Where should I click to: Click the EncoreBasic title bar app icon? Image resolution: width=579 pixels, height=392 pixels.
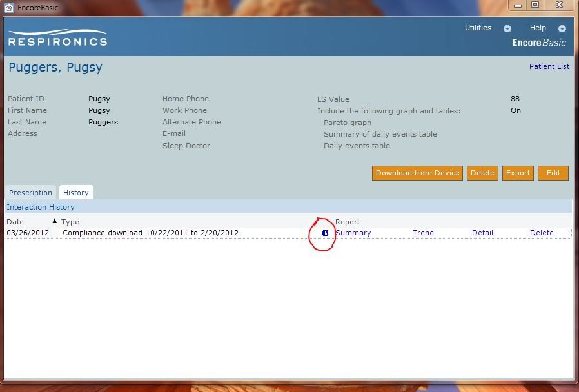pos(9,8)
